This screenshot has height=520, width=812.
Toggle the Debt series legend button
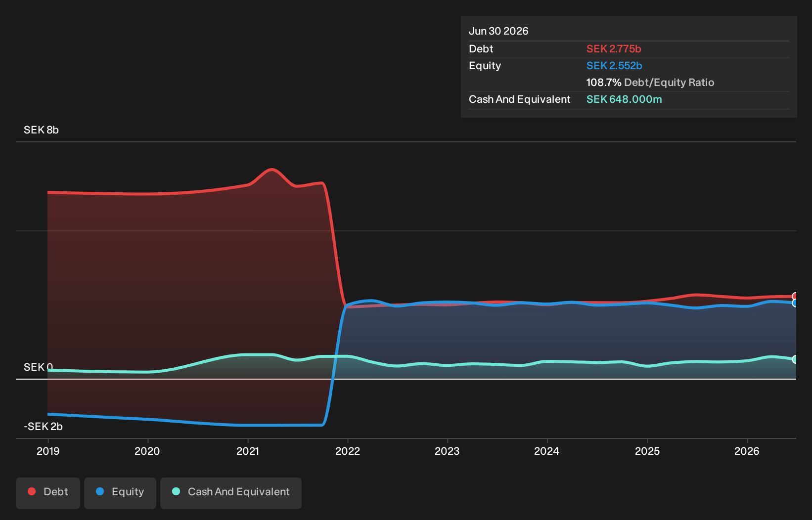(x=48, y=493)
